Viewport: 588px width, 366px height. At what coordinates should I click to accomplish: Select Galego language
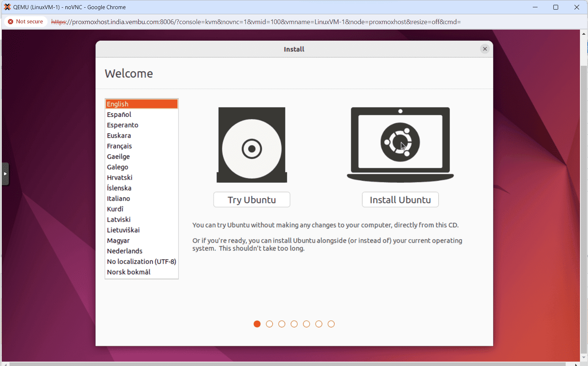pyautogui.click(x=142, y=167)
